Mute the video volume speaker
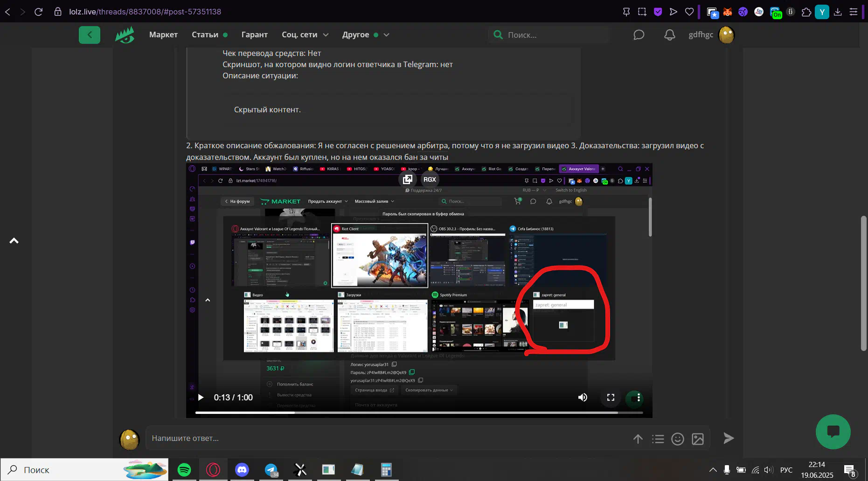The width and height of the screenshot is (868, 481). (x=583, y=398)
